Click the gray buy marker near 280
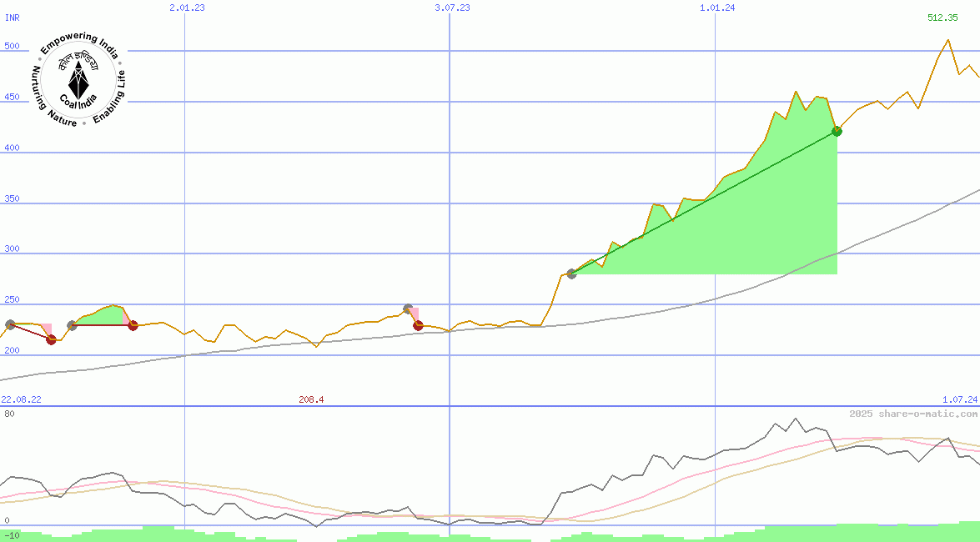This screenshot has width=980, height=542. pos(571,274)
